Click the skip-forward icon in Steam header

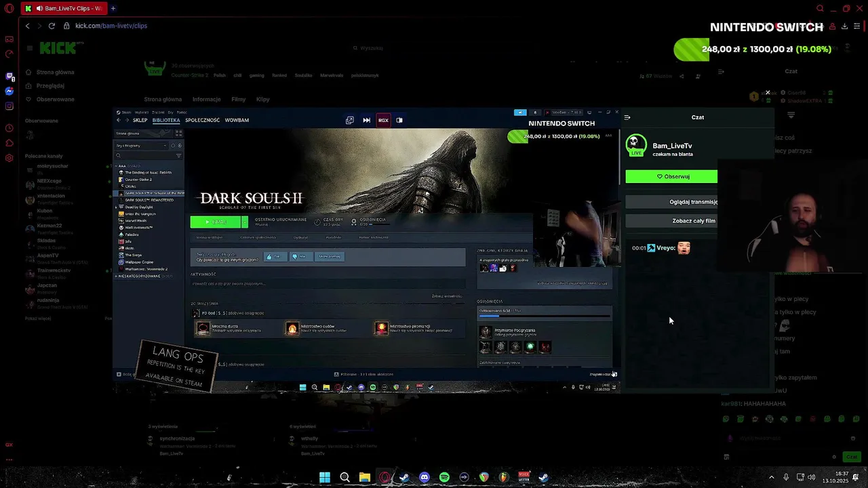pyautogui.click(x=367, y=120)
